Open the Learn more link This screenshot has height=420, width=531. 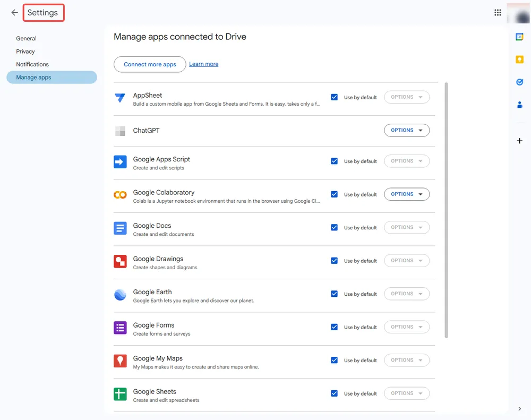coord(203,64)
